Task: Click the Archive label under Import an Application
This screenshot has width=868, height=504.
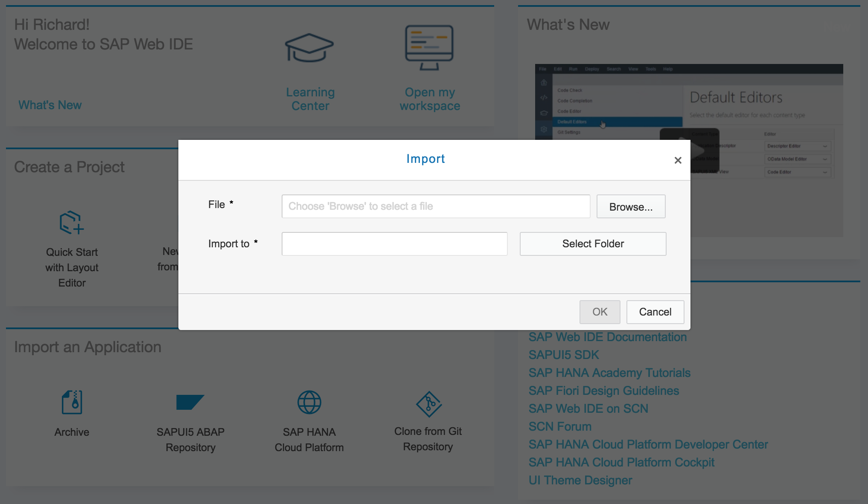Action: [x=72, y=432]
